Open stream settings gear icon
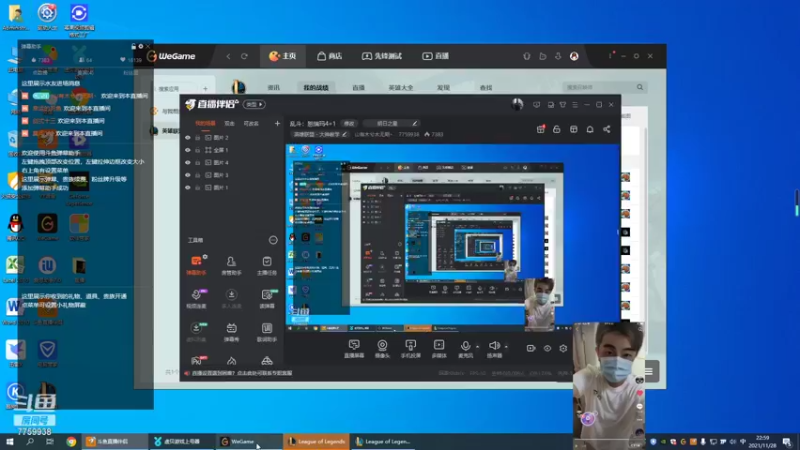This screenshot has height=450, width=800. point(563,348)
